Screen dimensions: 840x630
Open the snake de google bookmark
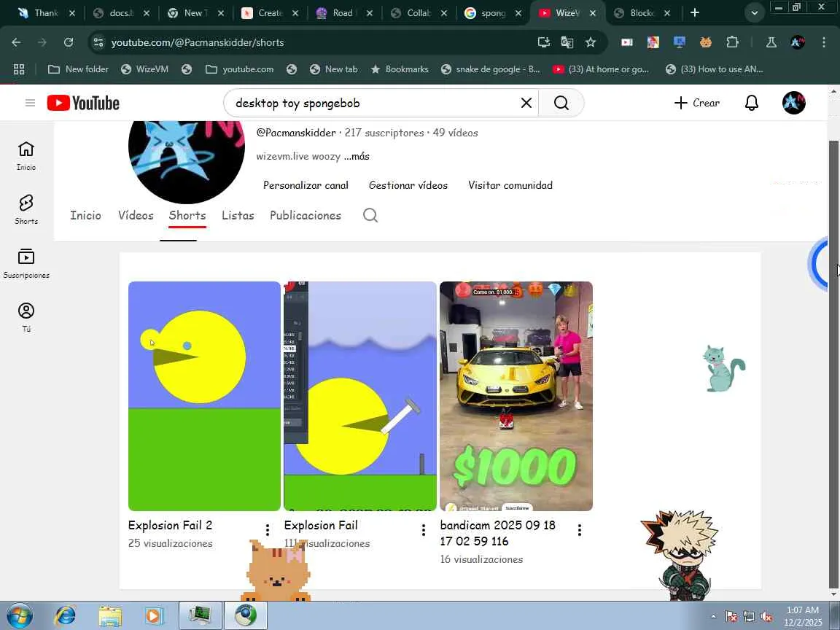click(x=491, y=69)
